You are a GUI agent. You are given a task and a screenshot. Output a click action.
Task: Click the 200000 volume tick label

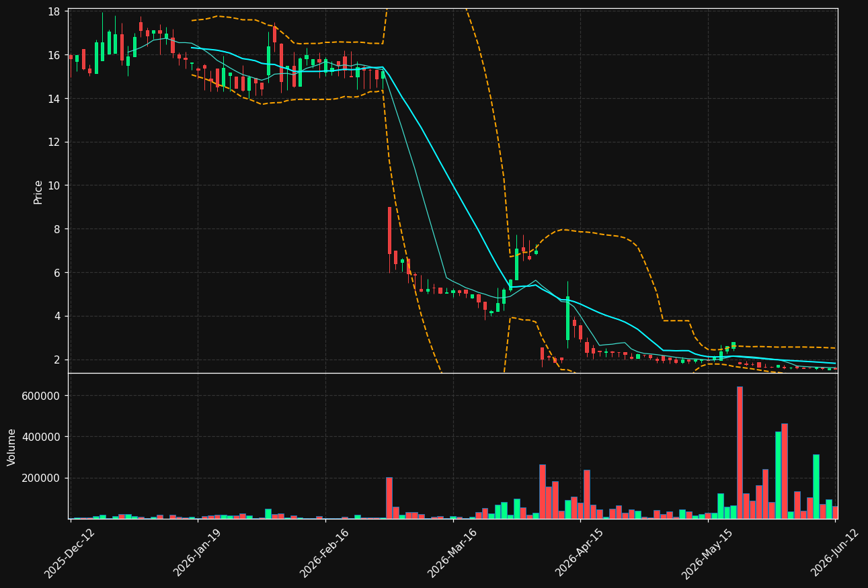pos(41,478)
